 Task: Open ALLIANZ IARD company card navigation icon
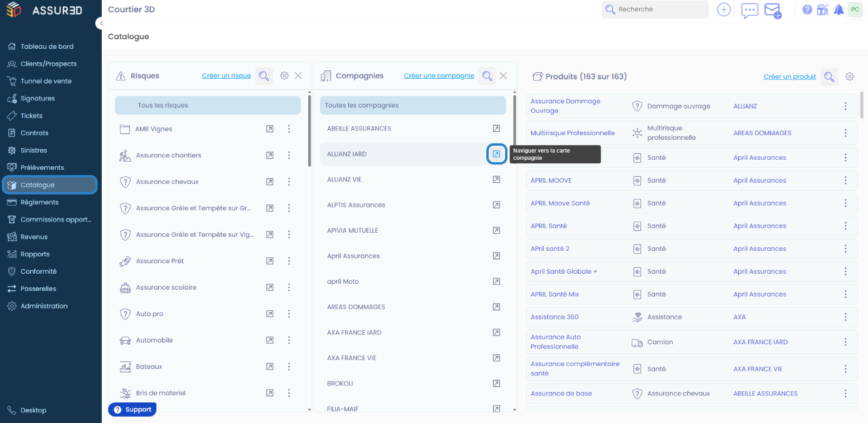point(496,154)
